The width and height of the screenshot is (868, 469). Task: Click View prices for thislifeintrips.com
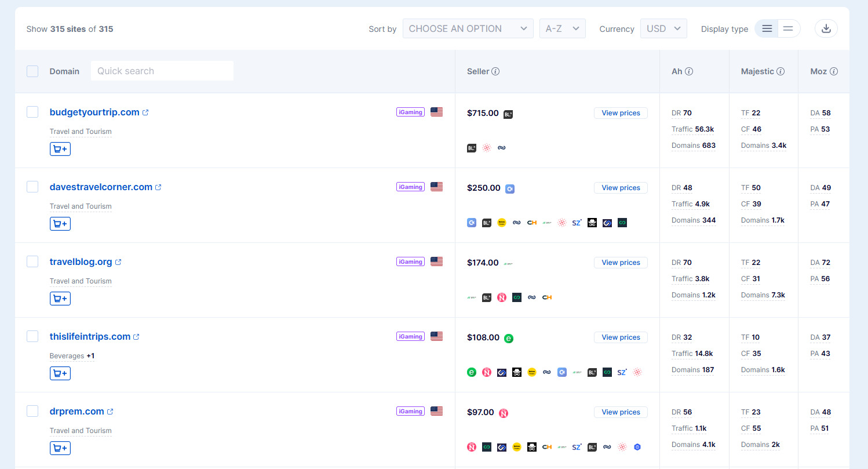621,337
